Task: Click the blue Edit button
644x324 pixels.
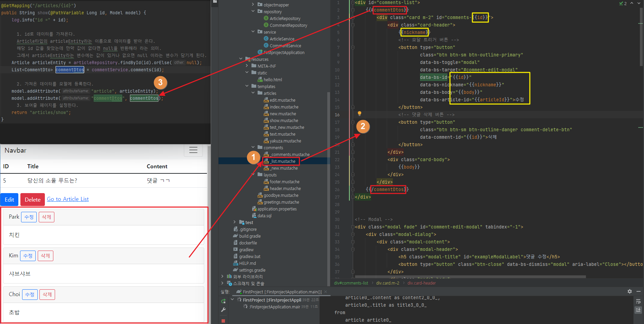Action: pyautogui.click(x=10, y=200)
